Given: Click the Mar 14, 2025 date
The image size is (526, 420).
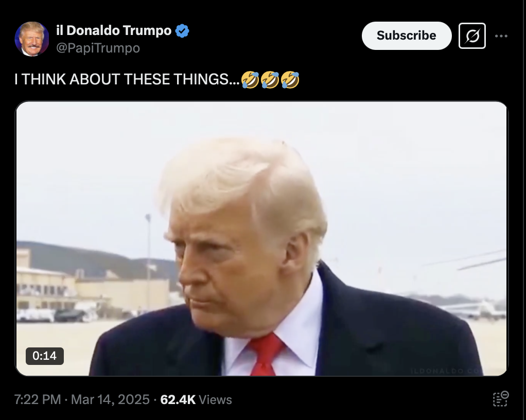Looking at the screenshot, I should tap(110, 399).
